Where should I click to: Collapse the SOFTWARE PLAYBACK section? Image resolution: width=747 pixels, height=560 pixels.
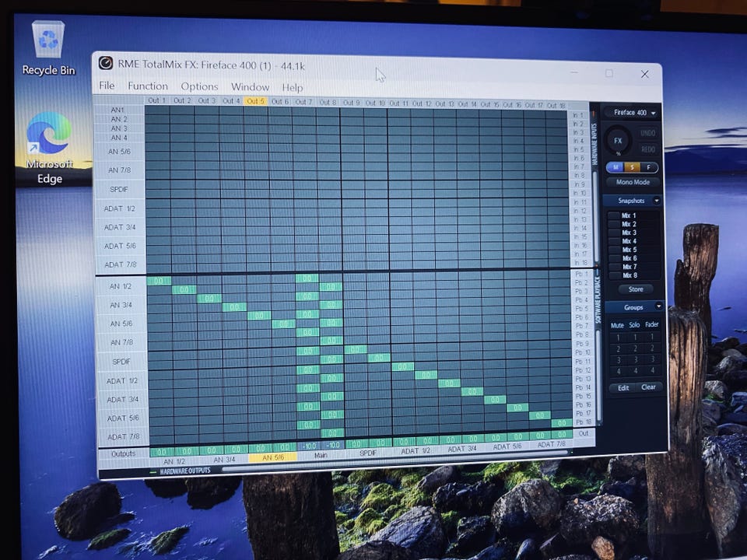598,273
